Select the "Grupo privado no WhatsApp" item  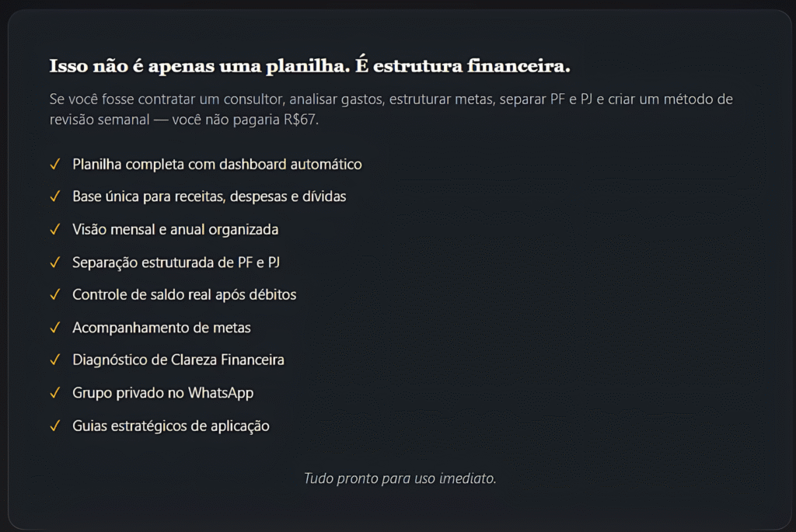[x=162, y=393]
